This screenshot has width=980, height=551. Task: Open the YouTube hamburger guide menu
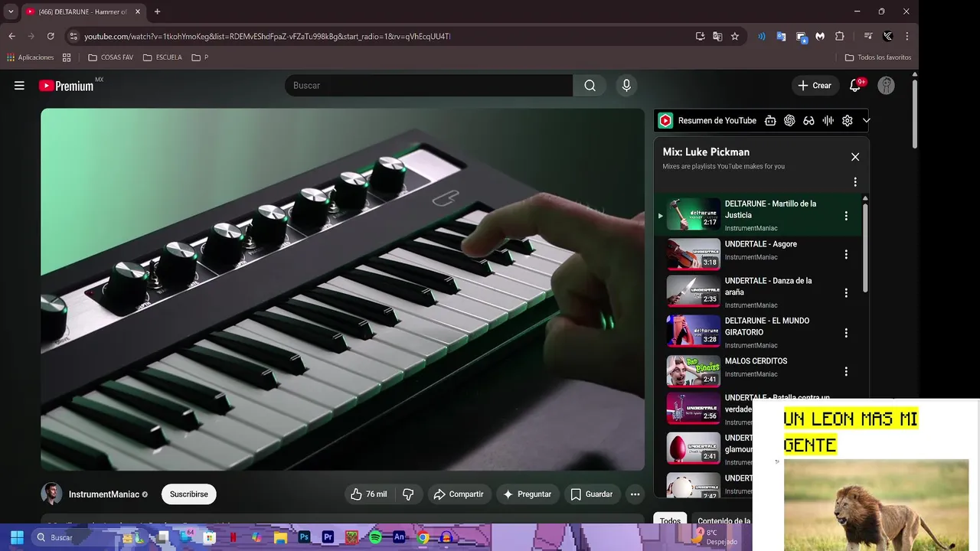click(19, 86)
